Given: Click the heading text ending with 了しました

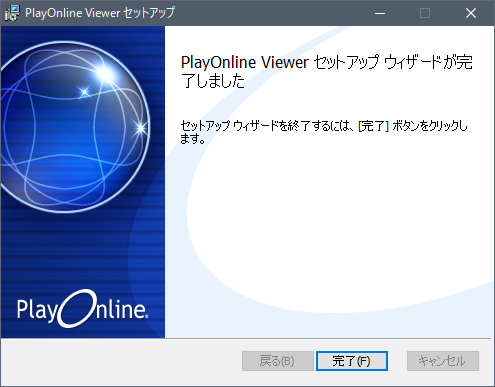Looking at the screenshot, I should click(x=326, y=71).
